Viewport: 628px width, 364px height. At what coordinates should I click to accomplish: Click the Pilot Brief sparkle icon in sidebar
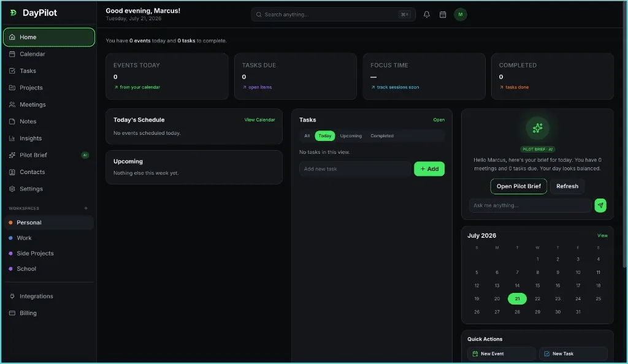(12, 155)
